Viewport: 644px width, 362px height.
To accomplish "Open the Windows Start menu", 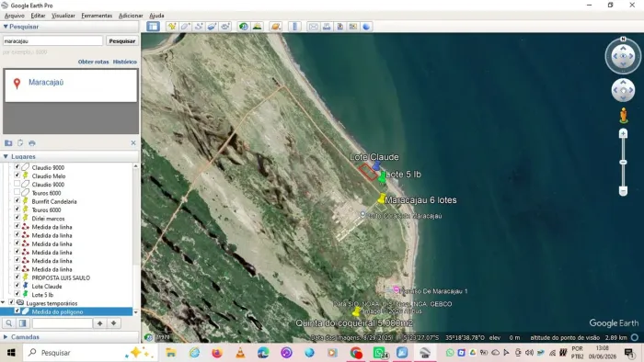I will tap(11, 353).
